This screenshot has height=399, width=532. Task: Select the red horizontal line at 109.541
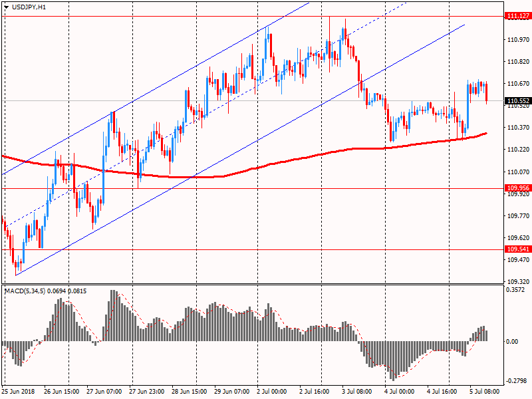(x=253, y=250)
